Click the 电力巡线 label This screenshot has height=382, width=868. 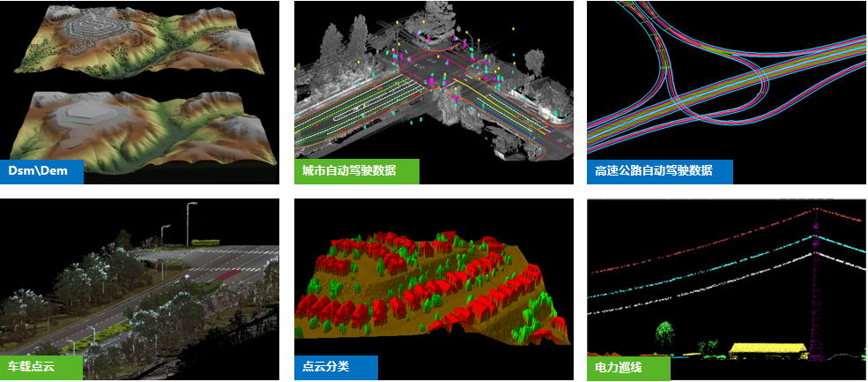point(628,368)
